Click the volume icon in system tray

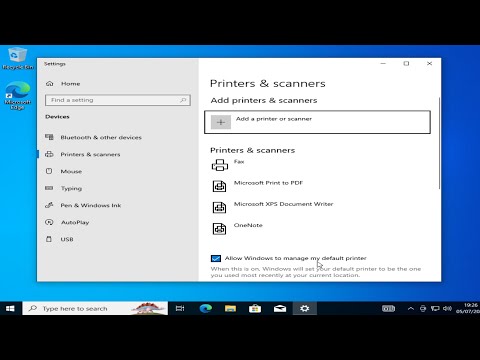coord(447,309)
